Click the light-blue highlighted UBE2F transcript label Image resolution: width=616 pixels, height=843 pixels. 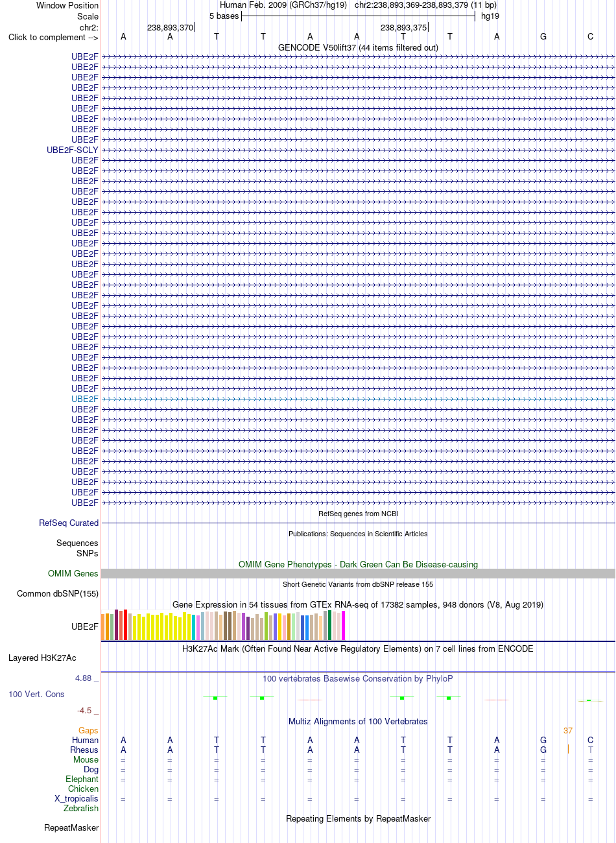85,399
